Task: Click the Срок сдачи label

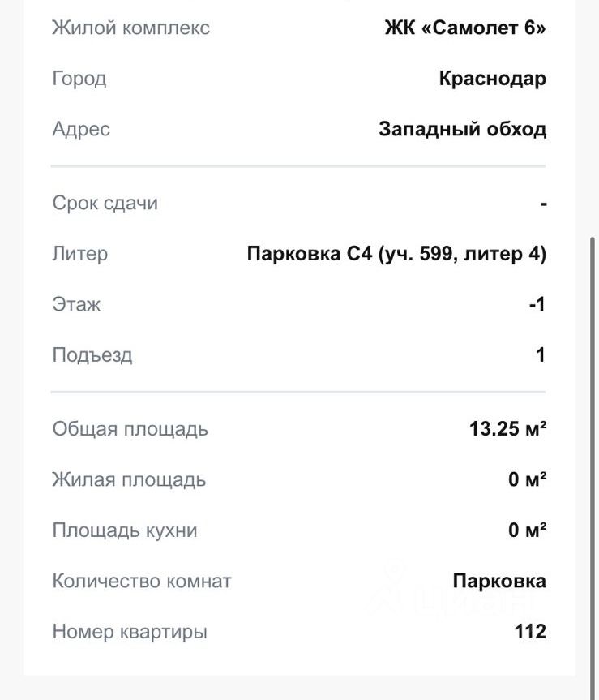Action: tap(105, 203)
